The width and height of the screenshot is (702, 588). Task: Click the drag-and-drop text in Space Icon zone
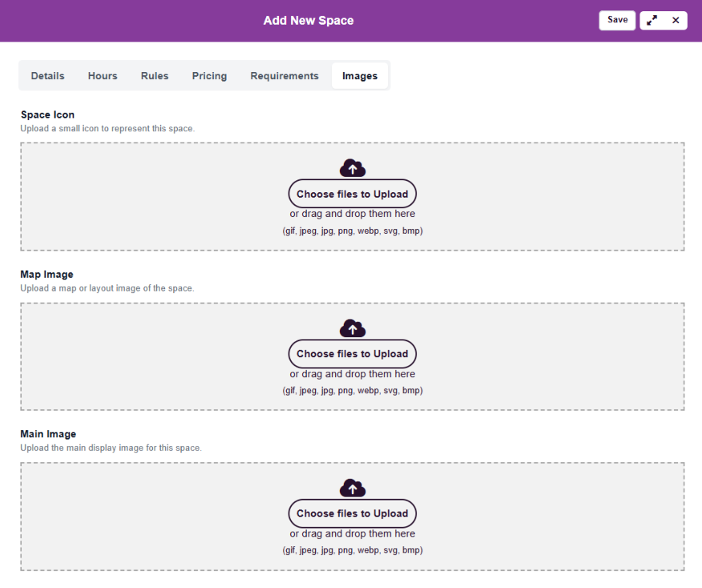[x=353, y=214]
